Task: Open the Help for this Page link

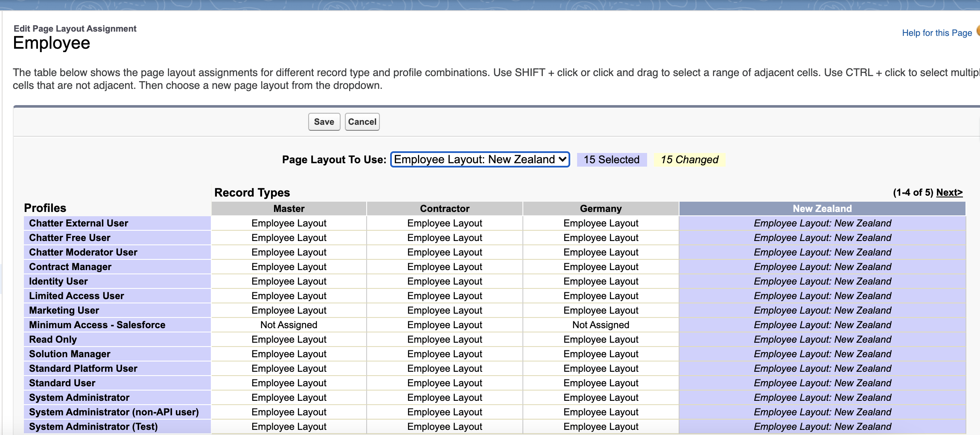Action: tap(936, 33)
